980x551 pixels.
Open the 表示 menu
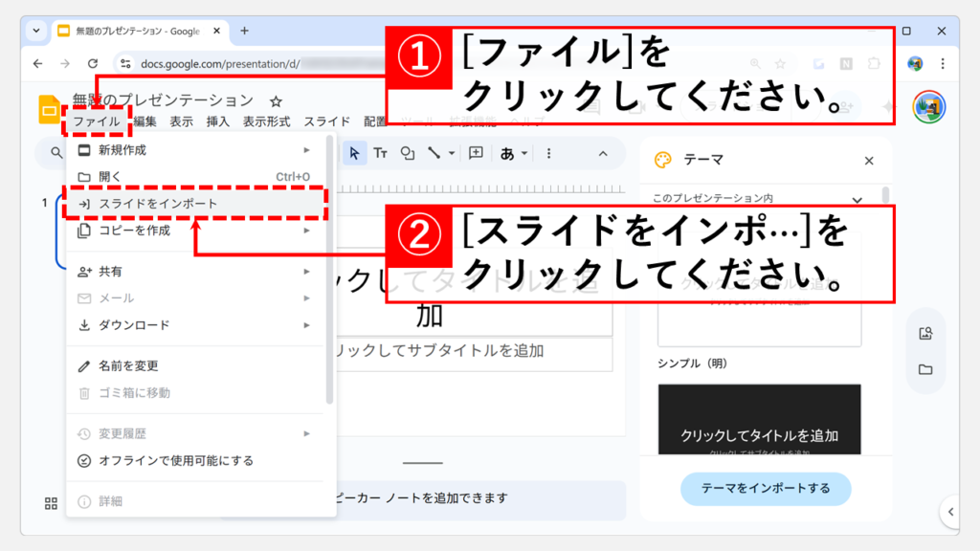click(181, 121)
